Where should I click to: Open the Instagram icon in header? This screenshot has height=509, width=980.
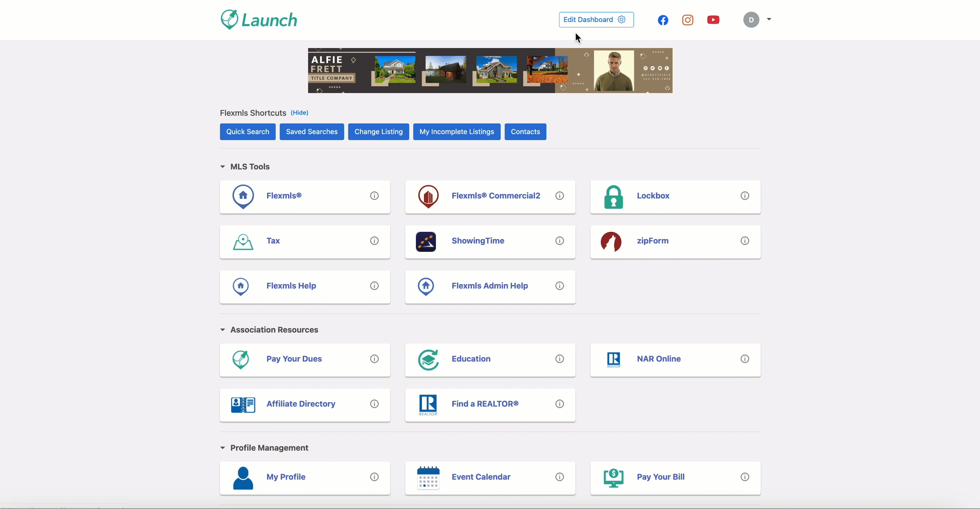pyautogui.click(x=688, y=20)
